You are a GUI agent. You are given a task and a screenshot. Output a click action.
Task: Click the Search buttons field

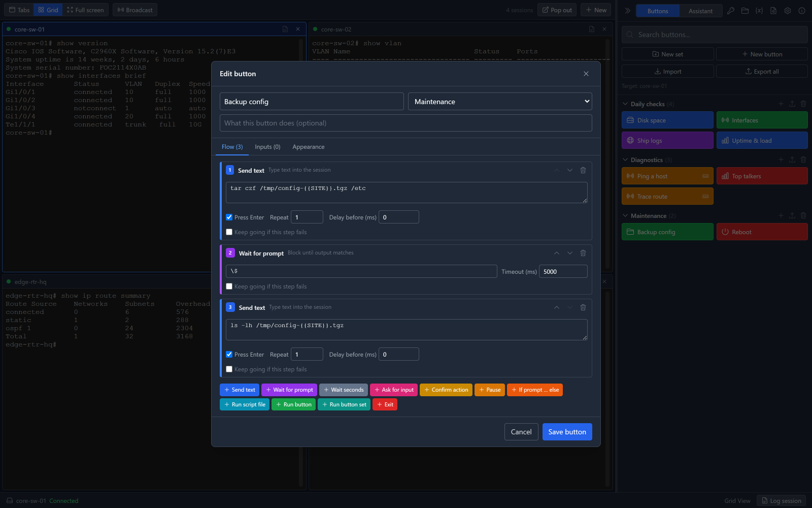[x=715, y=35]
